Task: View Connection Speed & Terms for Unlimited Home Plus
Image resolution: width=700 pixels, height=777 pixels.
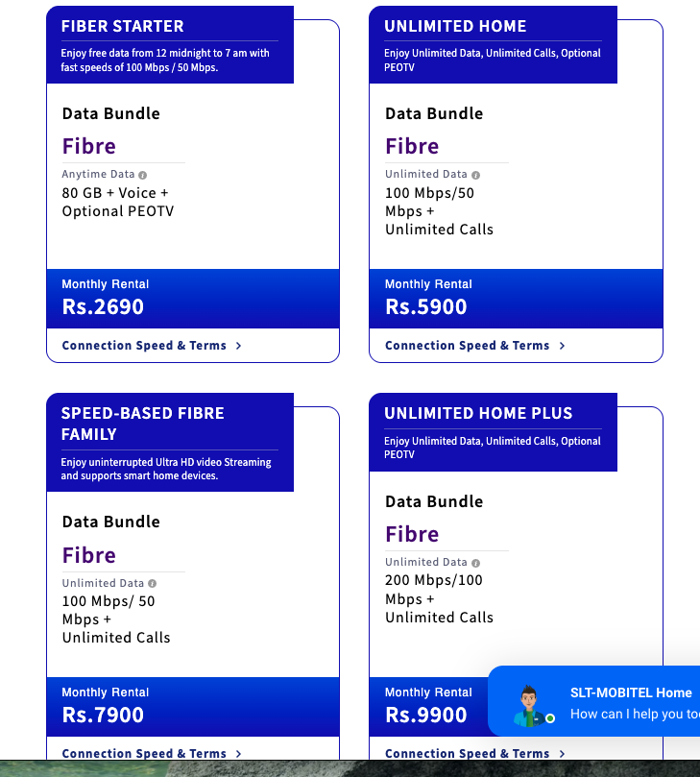Action: tap(468, 753)
